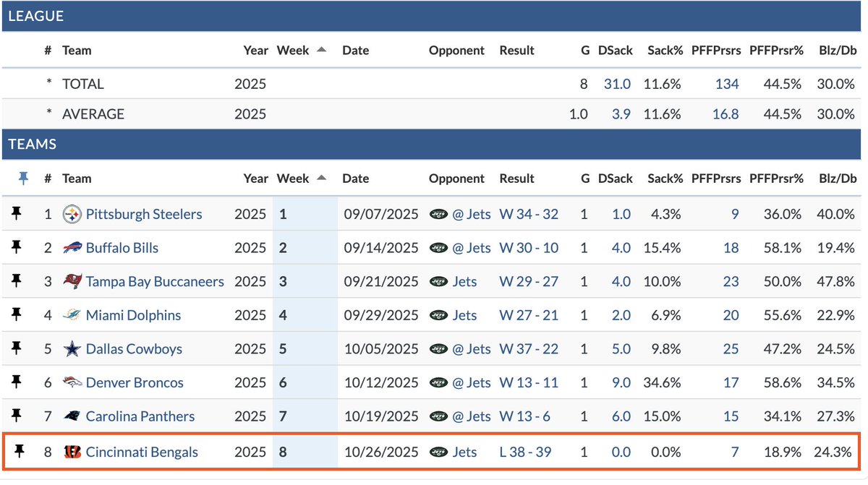Click the Blz/Db value 47.8%
Screen dimensions: 868x485
pyautogui.click(x=835, y=282)
